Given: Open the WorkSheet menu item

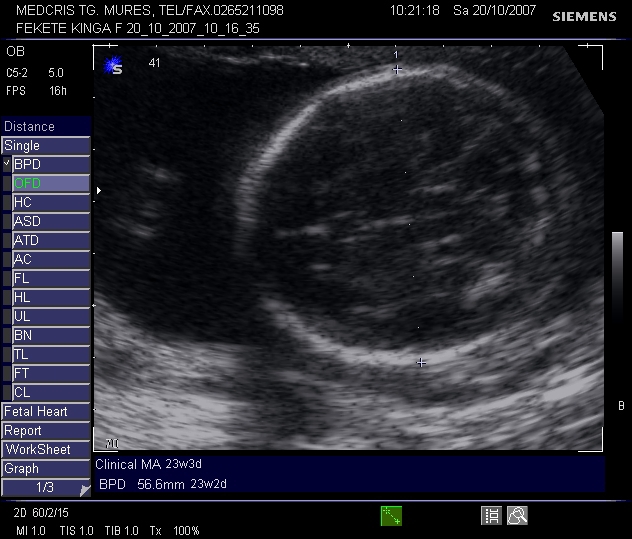Looking at the screenshot, I should 45,449.
